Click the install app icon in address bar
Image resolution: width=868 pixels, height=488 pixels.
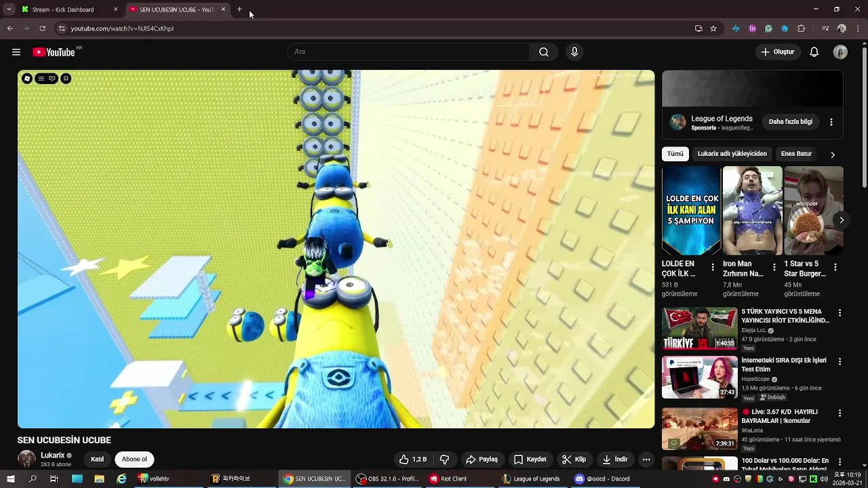[x=698, y=28]
